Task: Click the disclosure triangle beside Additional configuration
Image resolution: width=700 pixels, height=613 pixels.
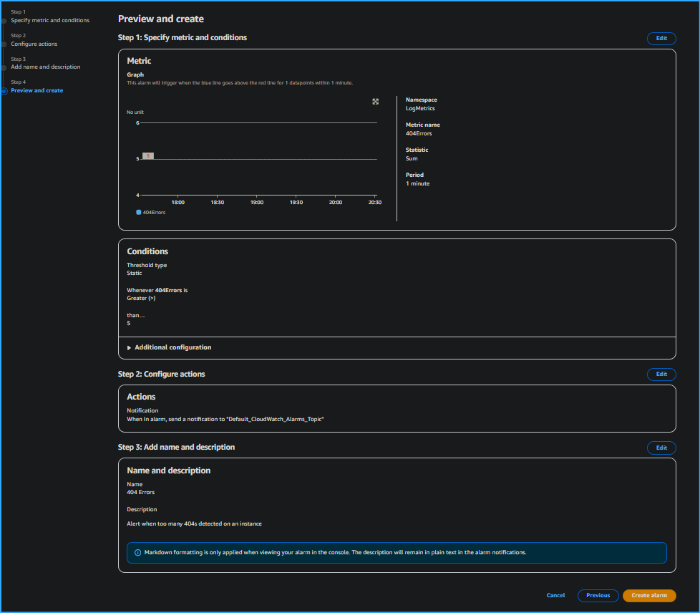Action: click(129, 347)
